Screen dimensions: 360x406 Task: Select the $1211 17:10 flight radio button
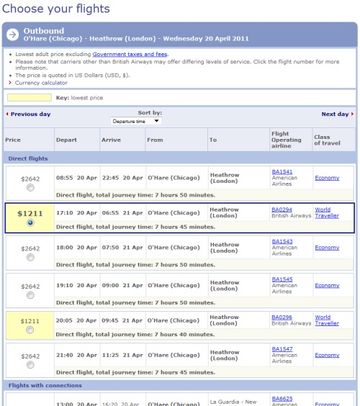30,223
